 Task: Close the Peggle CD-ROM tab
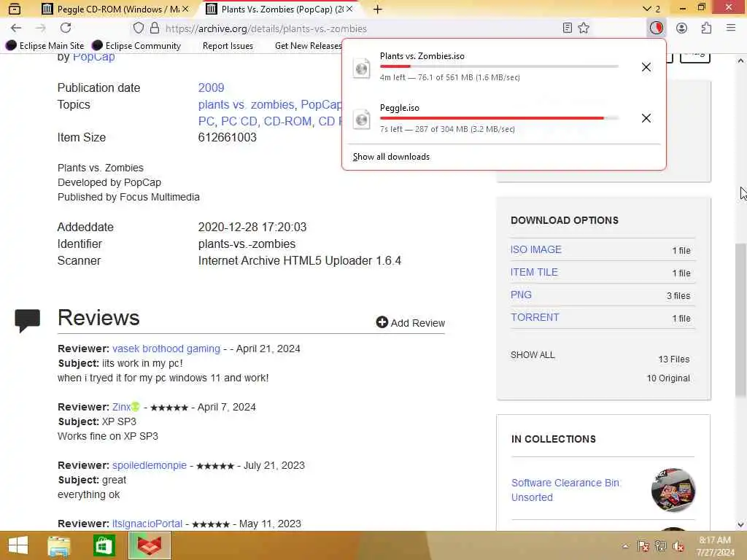coord(185,9)
